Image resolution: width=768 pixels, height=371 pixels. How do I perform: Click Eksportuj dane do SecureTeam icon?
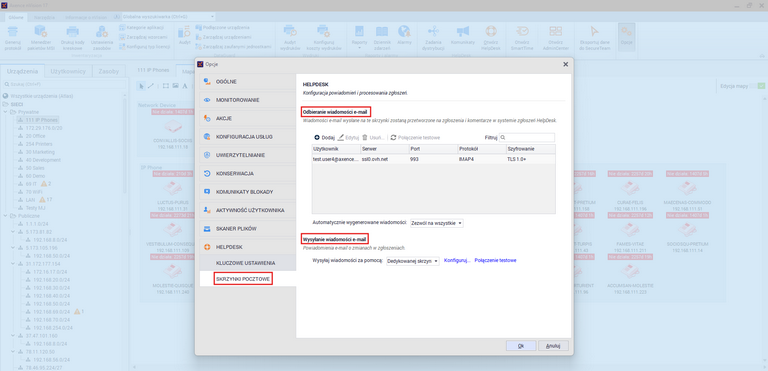click(594, 32)
